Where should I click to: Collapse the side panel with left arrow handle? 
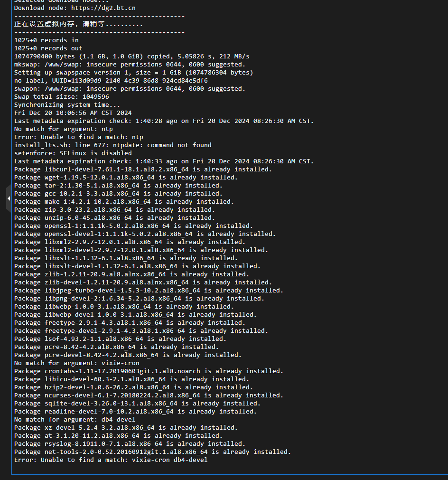(x=9, y=198)
